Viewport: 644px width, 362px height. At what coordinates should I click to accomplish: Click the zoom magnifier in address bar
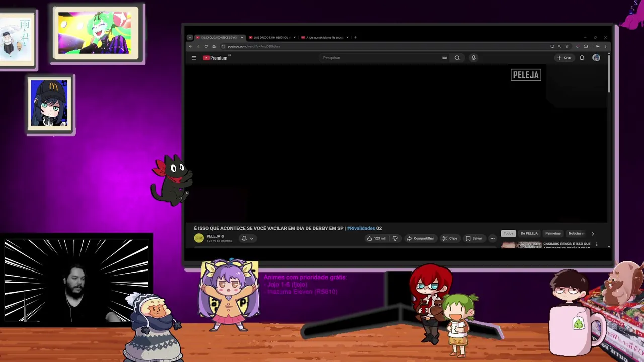coord(559,46)
